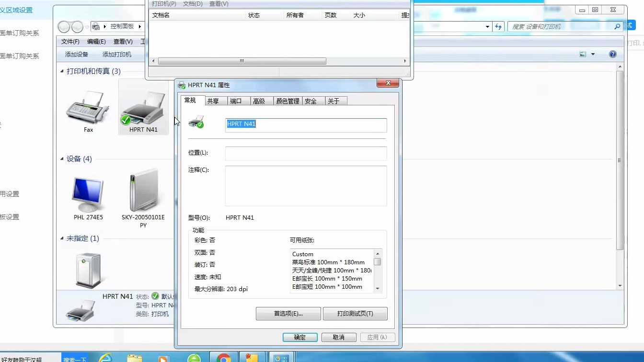
Task: Click the available paper list scrollbar down arrow
Action: click(378, 288)
